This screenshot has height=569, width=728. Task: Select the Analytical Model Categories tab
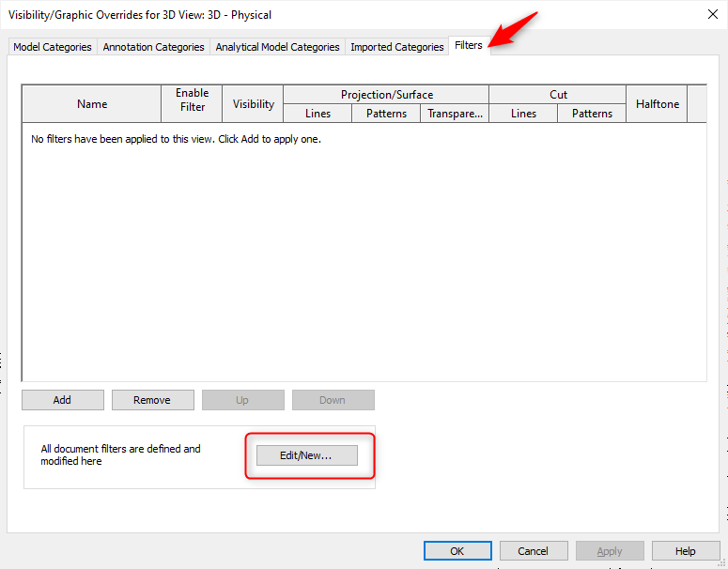277,47
